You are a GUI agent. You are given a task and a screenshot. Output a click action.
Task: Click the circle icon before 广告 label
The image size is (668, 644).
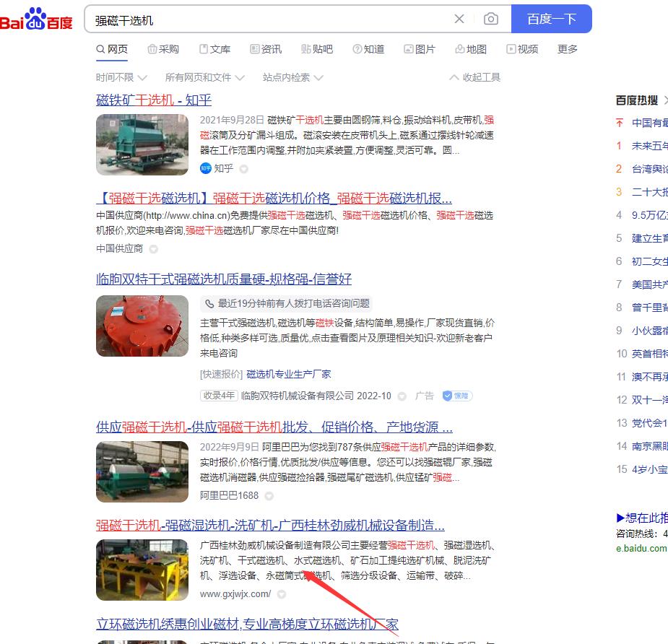pos(402,396)
